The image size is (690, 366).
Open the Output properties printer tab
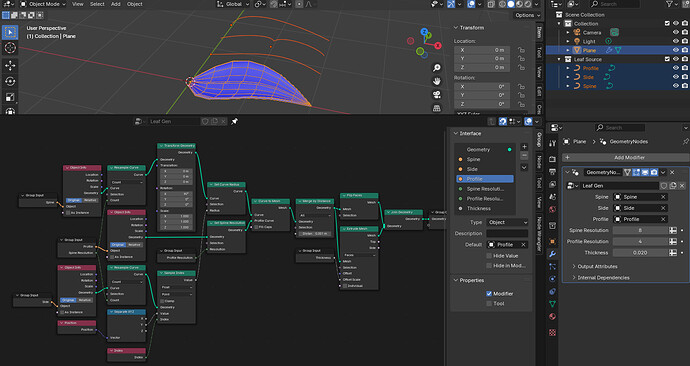point(552,171)
